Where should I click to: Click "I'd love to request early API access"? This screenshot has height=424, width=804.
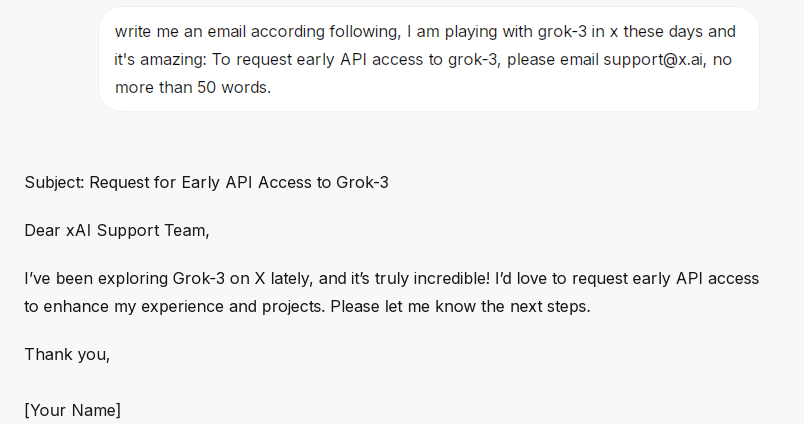627,278
